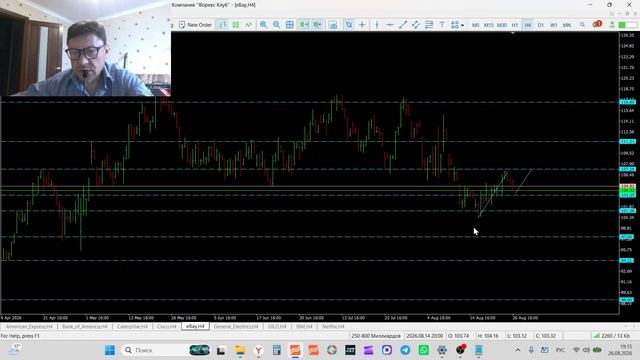Click the 14 Aug 16:00 time axis label
Screen dimensions: 640x360
482,318
